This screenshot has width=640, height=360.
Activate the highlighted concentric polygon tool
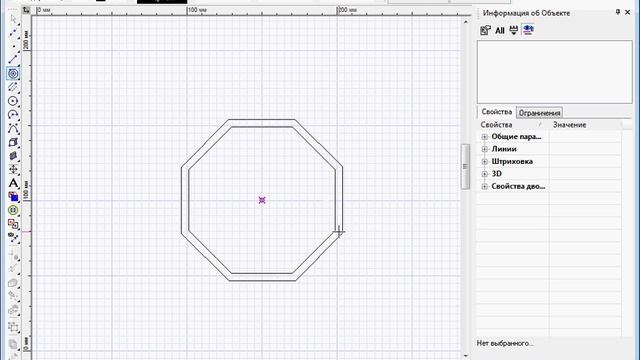[13, 73]
